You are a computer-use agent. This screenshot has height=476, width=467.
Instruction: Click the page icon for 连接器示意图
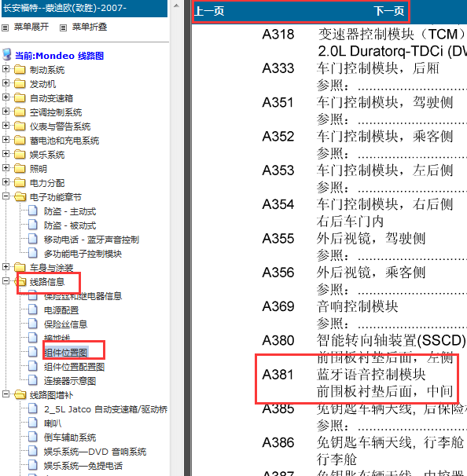(33, 380)
